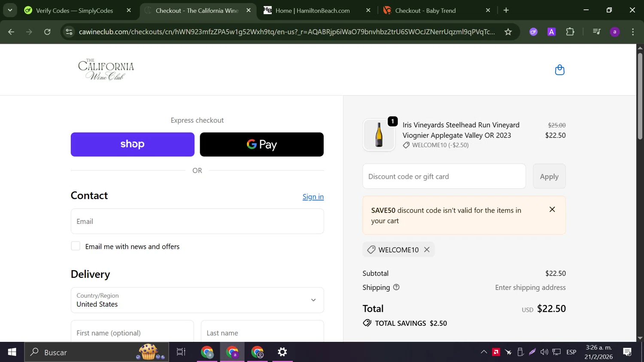Click the forward navigation arrow
The width and height of the screenshot is (644, 362).
(29, 32)
